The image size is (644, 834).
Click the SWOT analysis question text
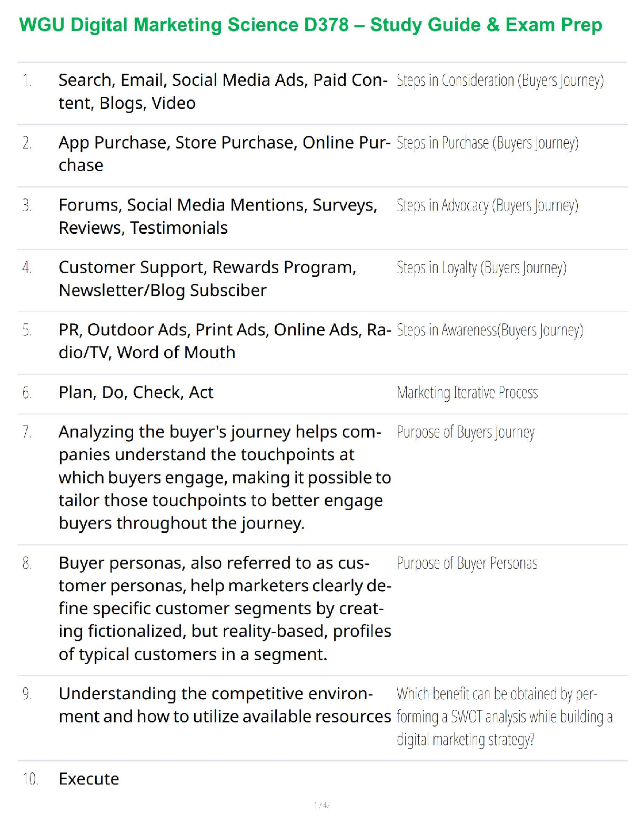[504, 717]
